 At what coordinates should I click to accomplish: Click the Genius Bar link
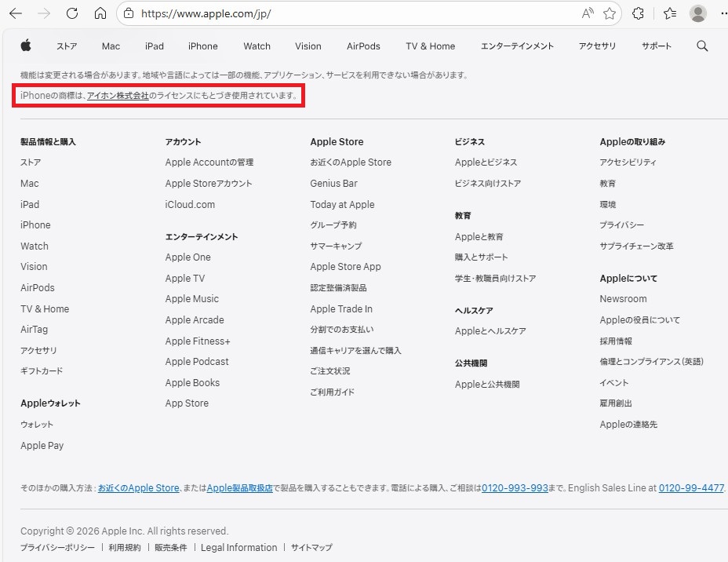click(333, 184)
